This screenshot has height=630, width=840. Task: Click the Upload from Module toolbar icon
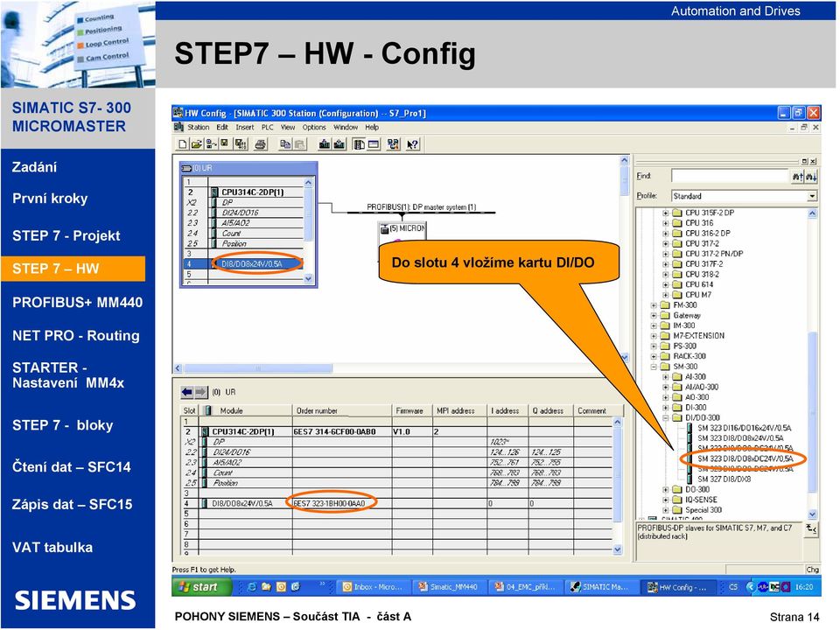pos(339,144)
